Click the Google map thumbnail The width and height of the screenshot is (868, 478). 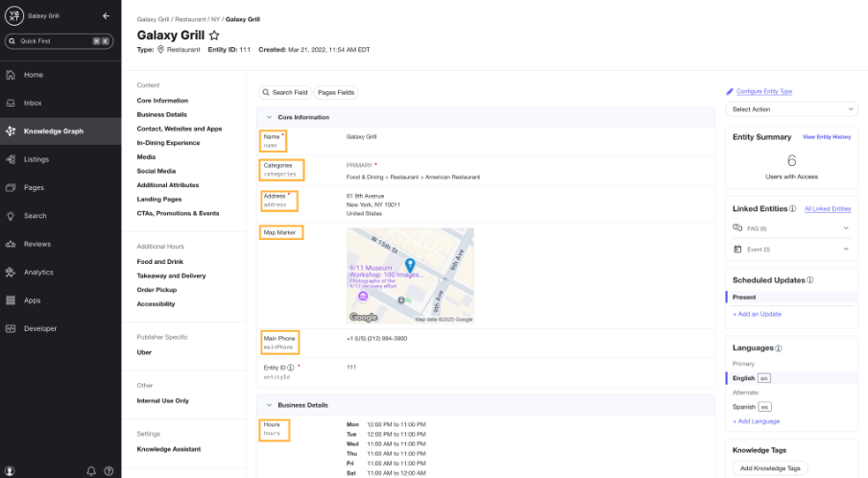[410, 275]
